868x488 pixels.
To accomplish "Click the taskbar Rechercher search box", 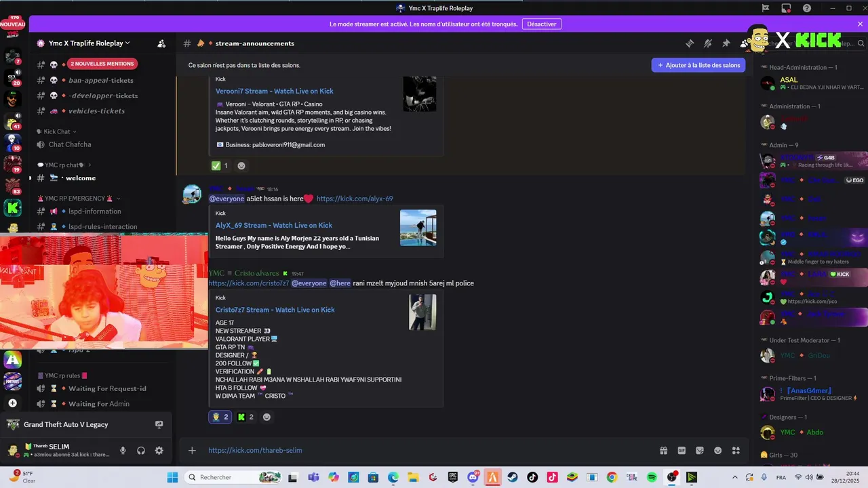I will (x=233, y=477).
